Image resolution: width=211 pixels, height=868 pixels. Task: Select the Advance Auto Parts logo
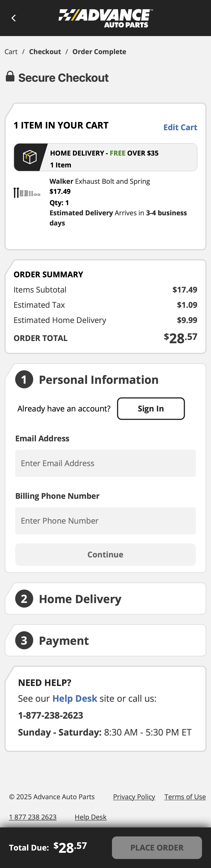[105, 17]
